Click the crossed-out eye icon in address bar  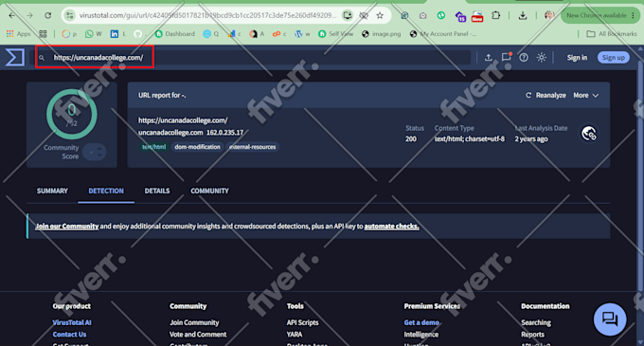364,15
